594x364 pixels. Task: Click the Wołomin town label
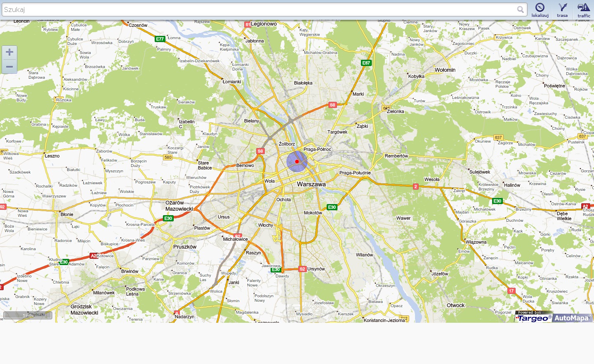[x=445, y=70]
